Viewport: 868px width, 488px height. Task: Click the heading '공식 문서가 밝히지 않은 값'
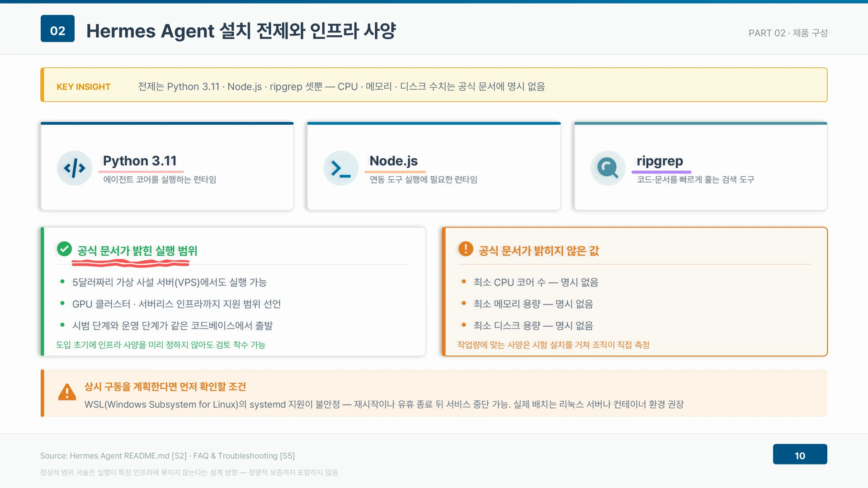[539, 251]
